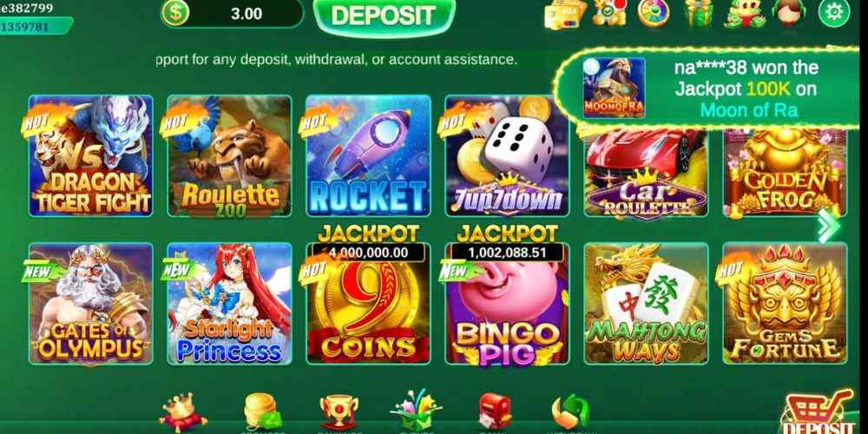The image size is (868, 434).
Task: Open the customer support headset icon
Action: [x=789, y=12]
